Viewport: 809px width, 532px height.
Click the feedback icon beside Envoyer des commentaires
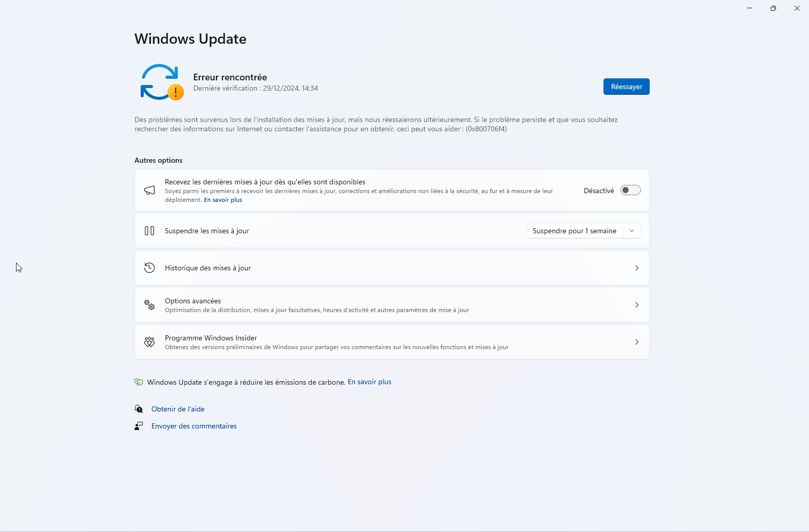coord(139,426)
